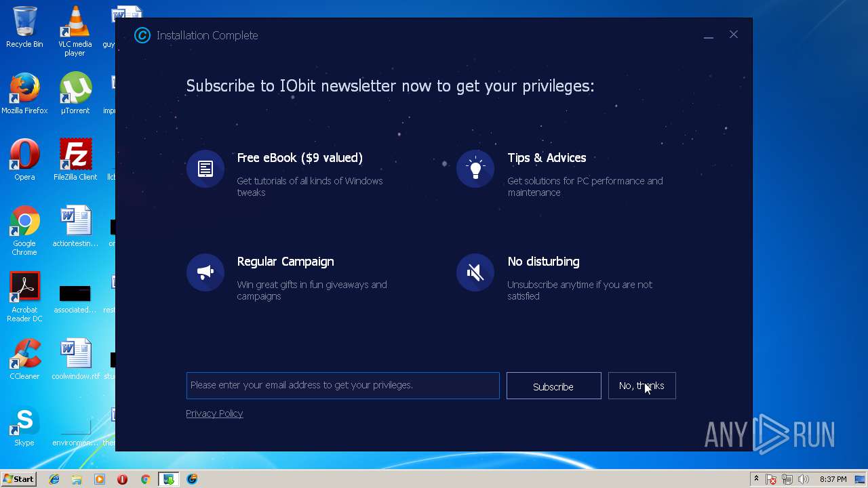The image size is (868, 488).
Task: Select the actiontestin document icon on desktop
Action: pyautogui.click(x=75, y=226)
